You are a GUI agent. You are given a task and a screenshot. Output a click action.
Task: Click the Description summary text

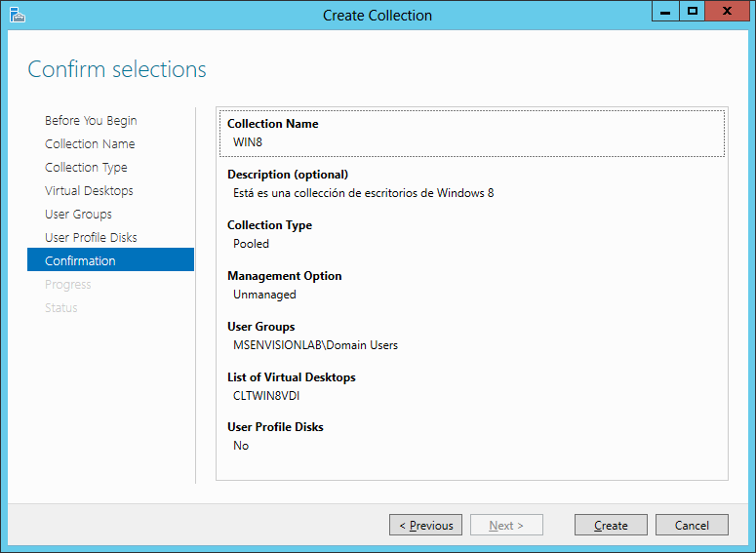(x=364, y=193)
